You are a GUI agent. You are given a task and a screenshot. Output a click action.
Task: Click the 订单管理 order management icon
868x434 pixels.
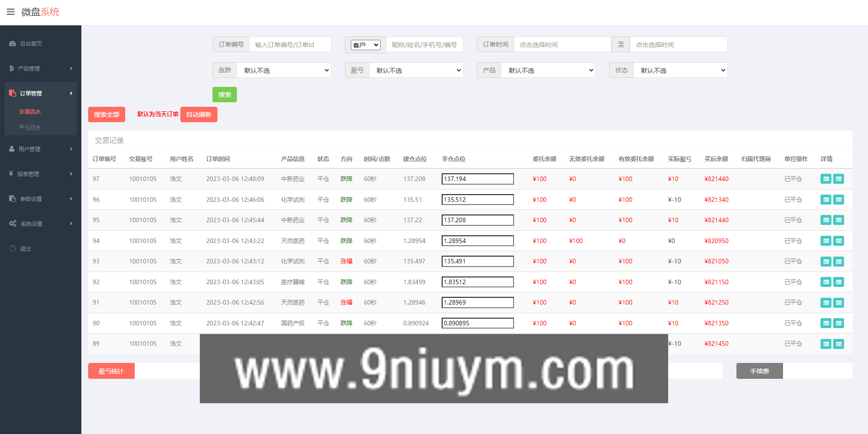pos(12,93)
